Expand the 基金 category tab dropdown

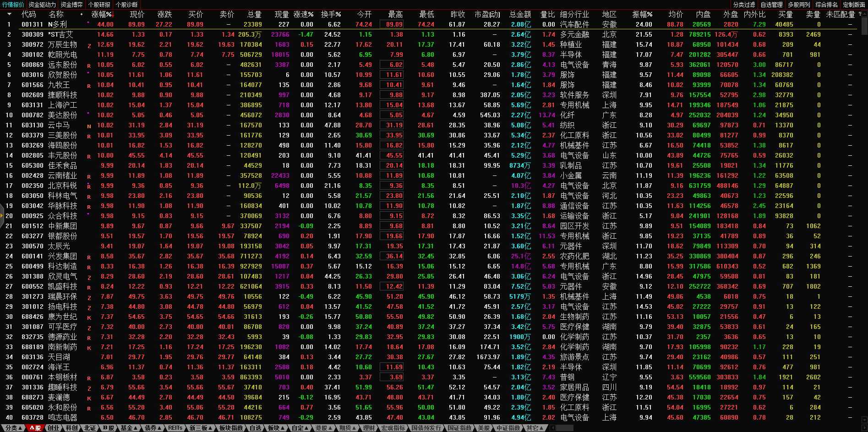[x=129, y=428]
